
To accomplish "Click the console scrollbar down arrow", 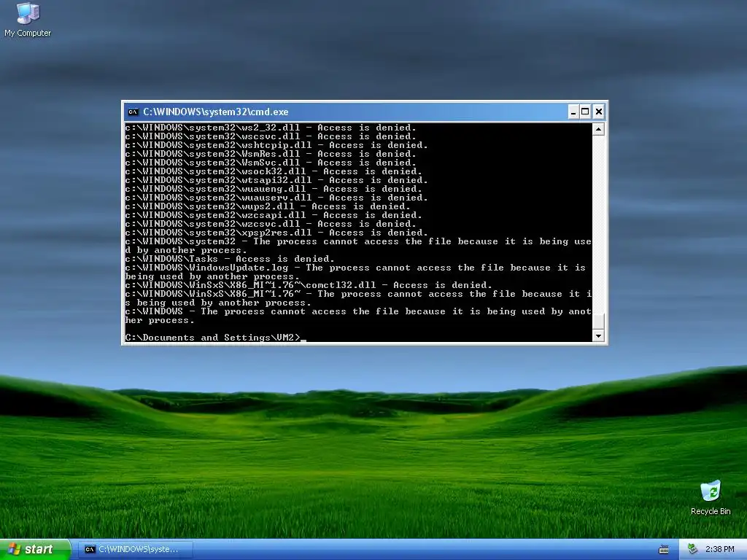I will [598, 335].
